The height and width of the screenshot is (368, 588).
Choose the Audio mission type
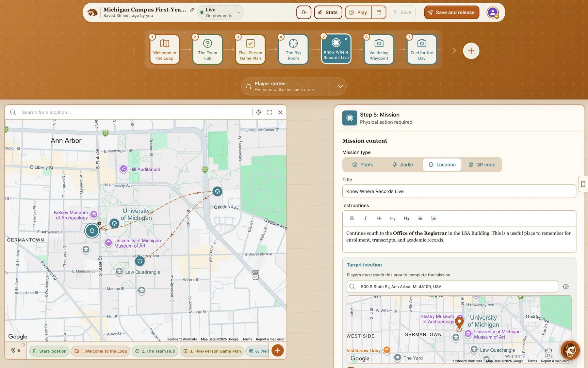(402, 165)
